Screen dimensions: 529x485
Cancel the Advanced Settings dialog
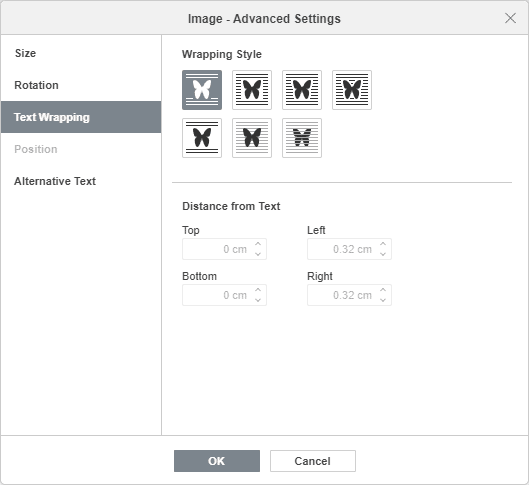coord(312,461)
